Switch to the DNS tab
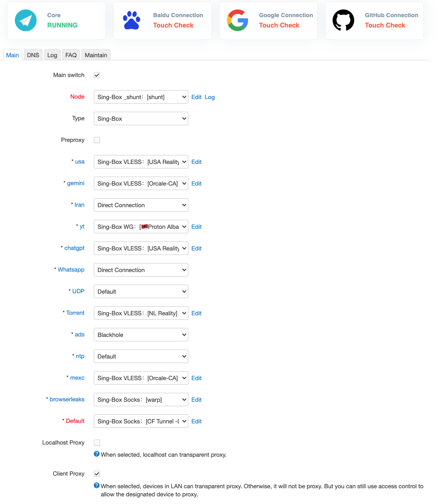This screenshot has height=504, width=443. [x=33, y=55]
